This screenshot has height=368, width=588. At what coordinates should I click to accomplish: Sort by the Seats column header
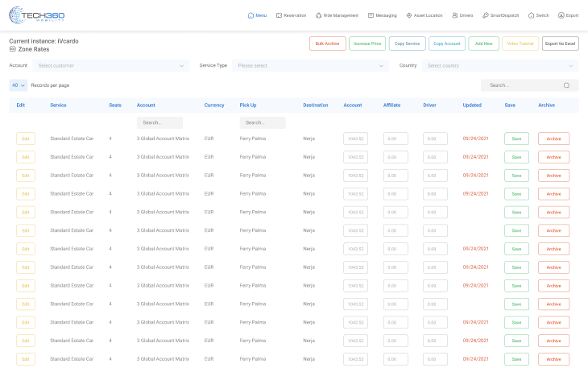[115, 105]
